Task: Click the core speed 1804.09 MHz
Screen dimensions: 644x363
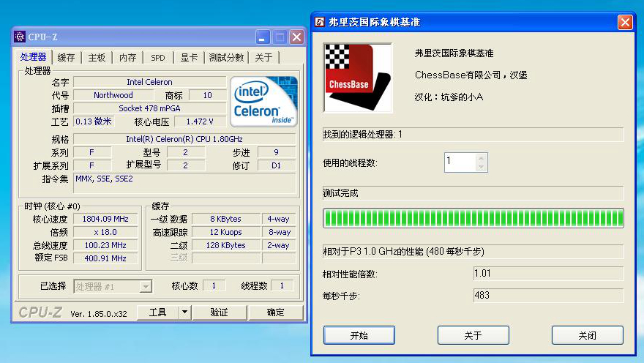Action: pos(105,219)
